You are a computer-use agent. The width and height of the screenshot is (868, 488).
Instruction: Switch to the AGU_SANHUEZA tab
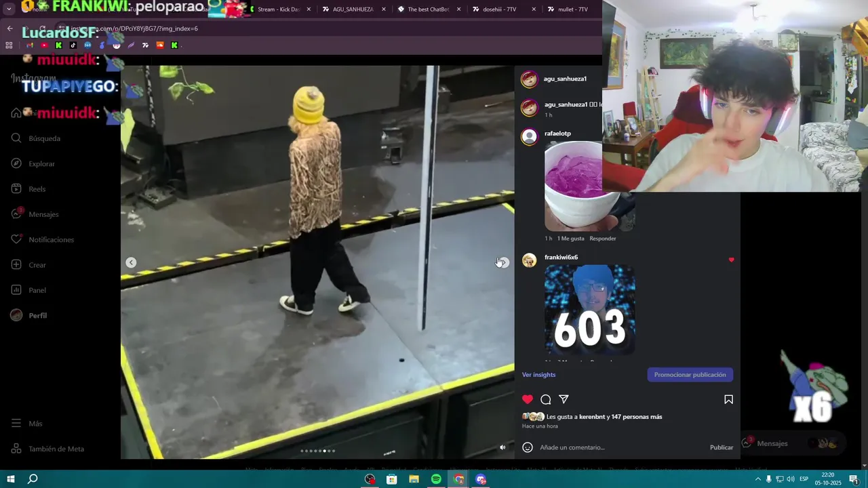(353, 9)
